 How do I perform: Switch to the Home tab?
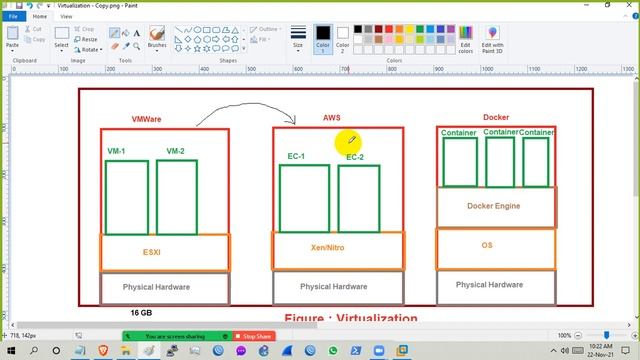[x=40, y=16]
